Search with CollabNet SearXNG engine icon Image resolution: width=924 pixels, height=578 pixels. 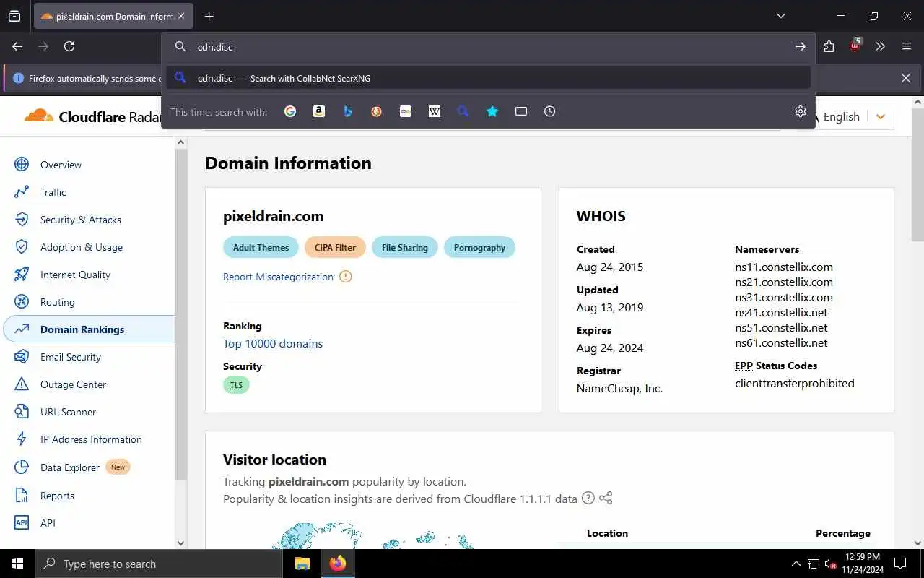463,111
